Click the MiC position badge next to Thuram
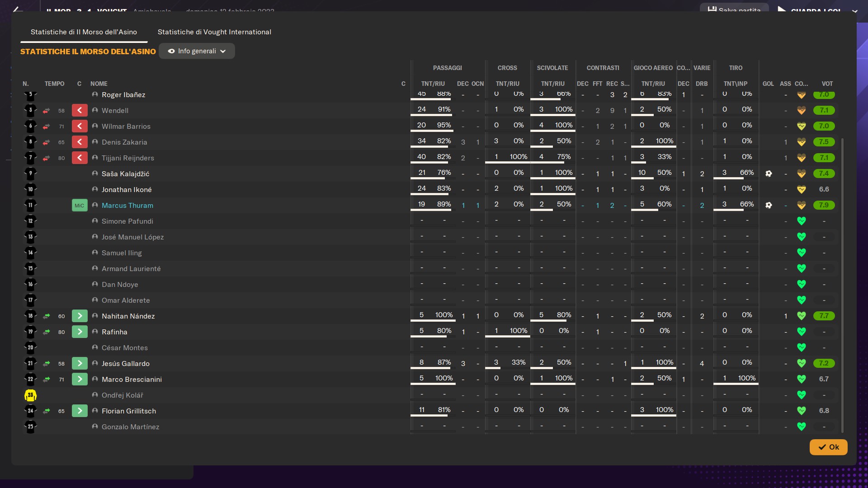Screen dimensions: 868x488 (80, 206)
